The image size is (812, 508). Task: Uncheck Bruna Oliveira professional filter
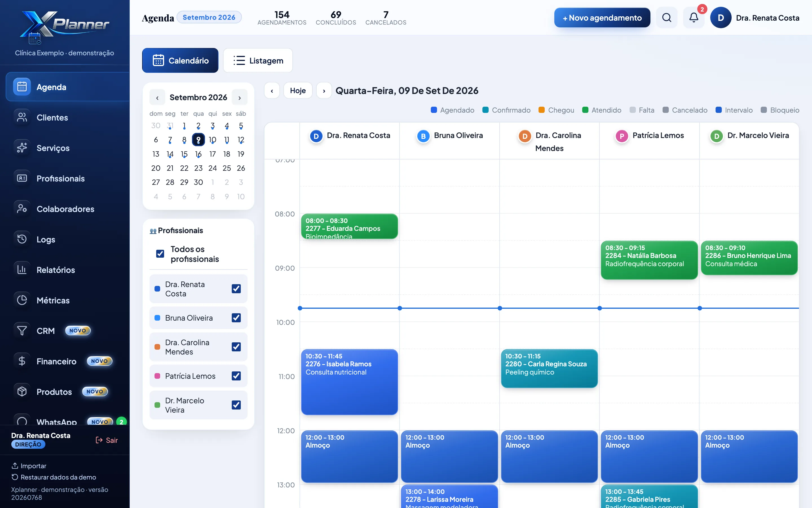coord(236,317)
